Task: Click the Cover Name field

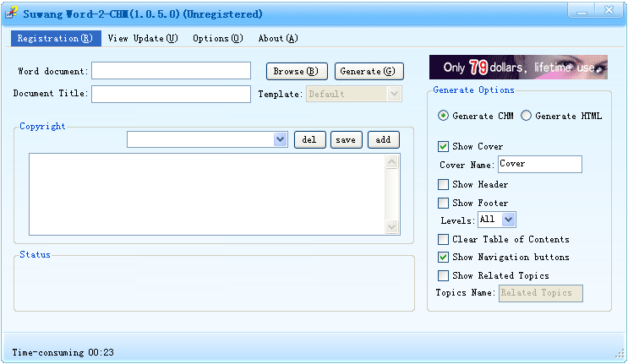Action: click(540, 164)
